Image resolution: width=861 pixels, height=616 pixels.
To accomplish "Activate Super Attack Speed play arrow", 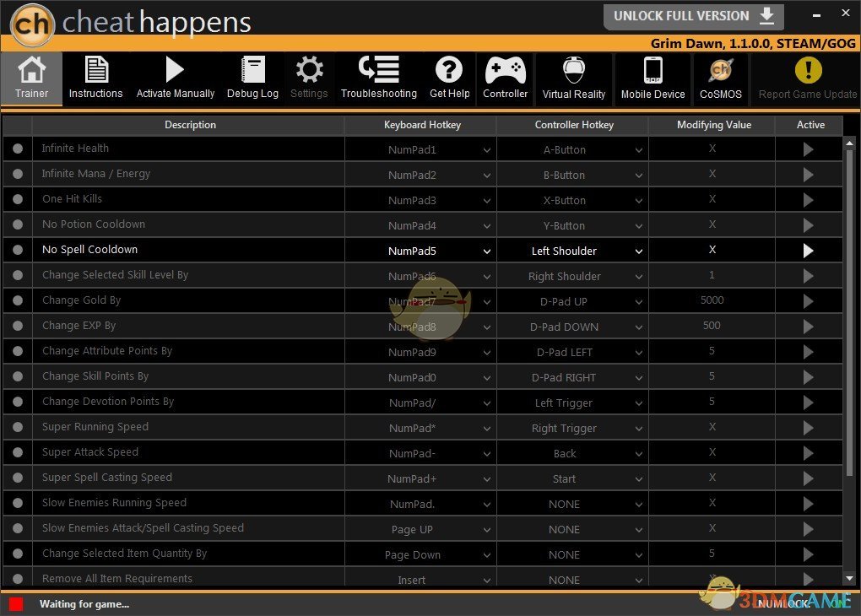I will coord(808,453).
